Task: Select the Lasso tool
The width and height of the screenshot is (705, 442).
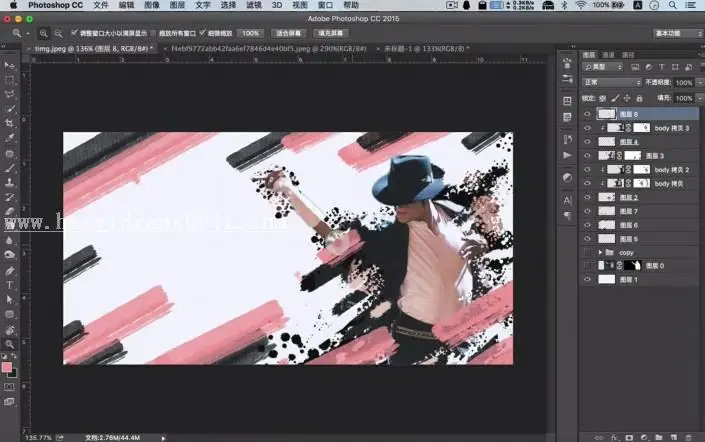Action: pyautogui.click(x=9, y=94)
